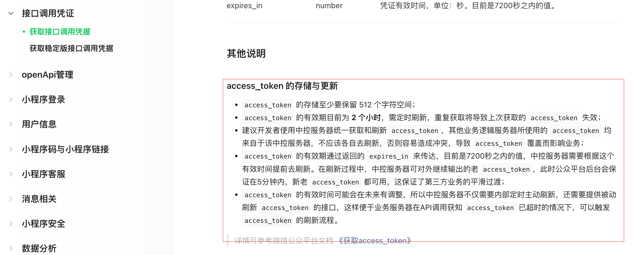The width and height of the screenshot is (644, 255).
Task: Open 获取稳定版接口调用凭据 page
Action: click(71, 48)
